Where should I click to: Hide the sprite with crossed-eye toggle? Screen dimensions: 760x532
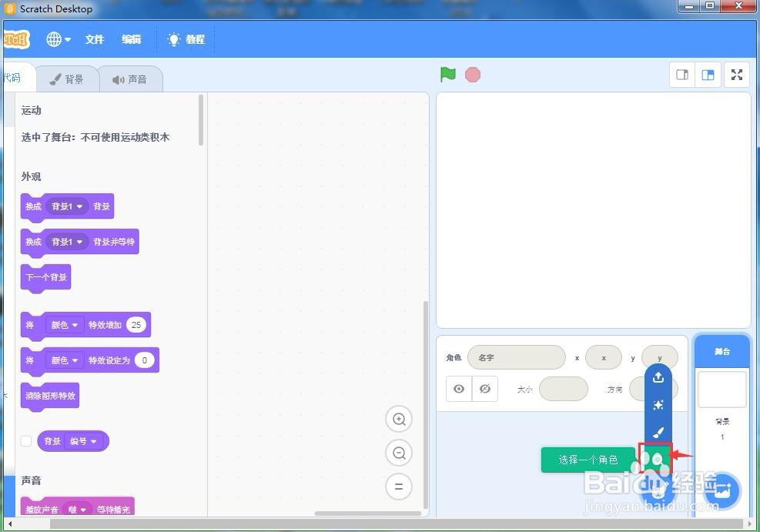coord(485,389)
